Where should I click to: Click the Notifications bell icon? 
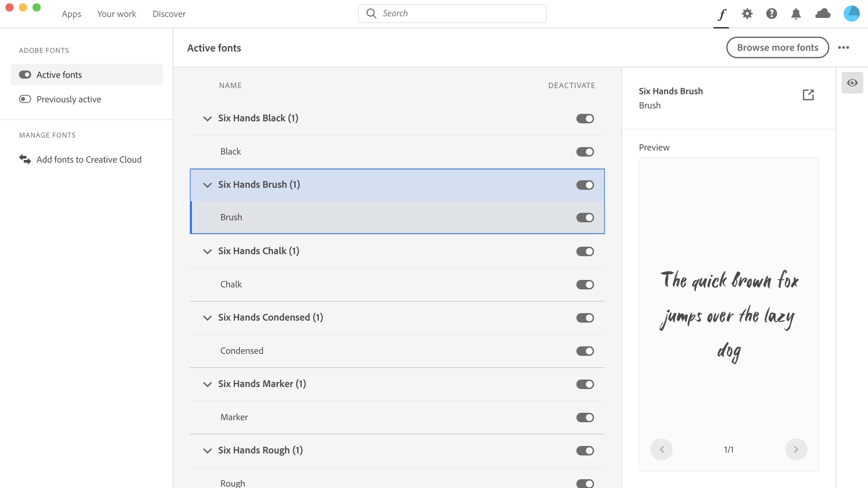pos(796,13)
